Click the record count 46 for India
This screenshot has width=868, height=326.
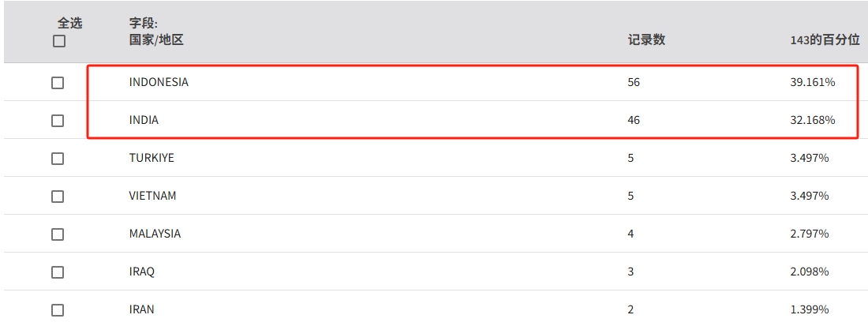click(634, 120)
